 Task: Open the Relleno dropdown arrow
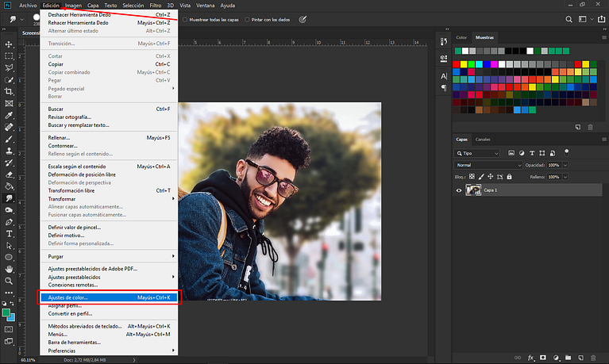coord(565,177)
